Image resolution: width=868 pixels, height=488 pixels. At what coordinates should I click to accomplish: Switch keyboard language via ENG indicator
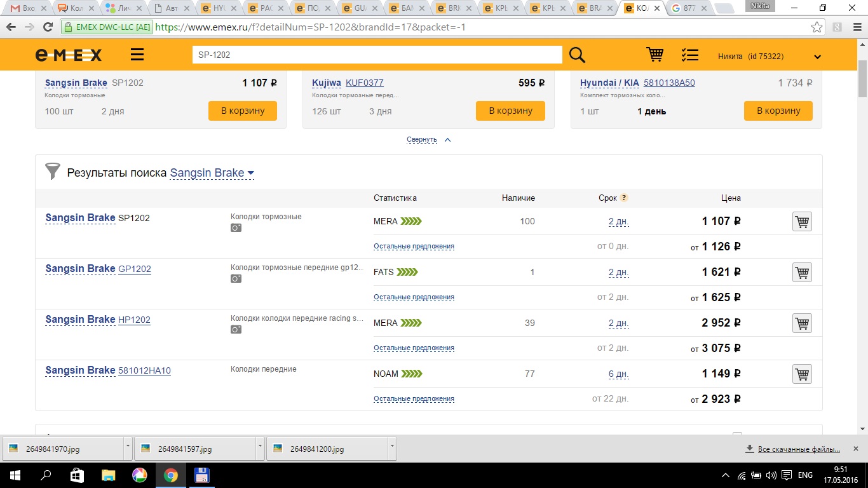pyautogui.click(x=805, y=475)
